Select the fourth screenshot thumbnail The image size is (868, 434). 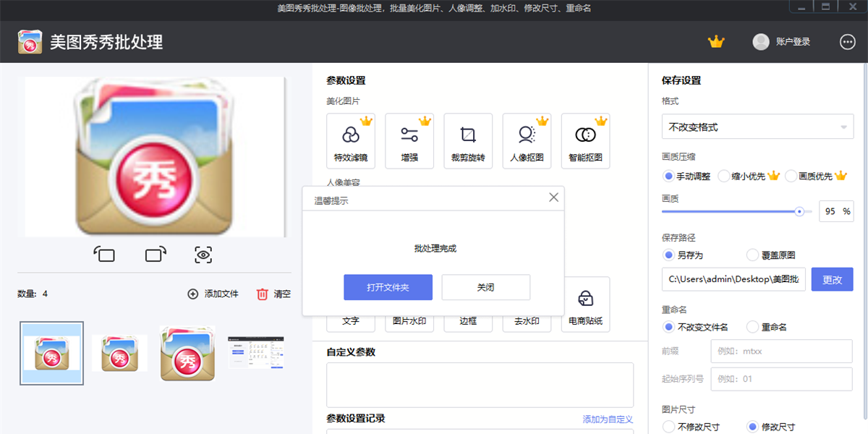[256, 353]
